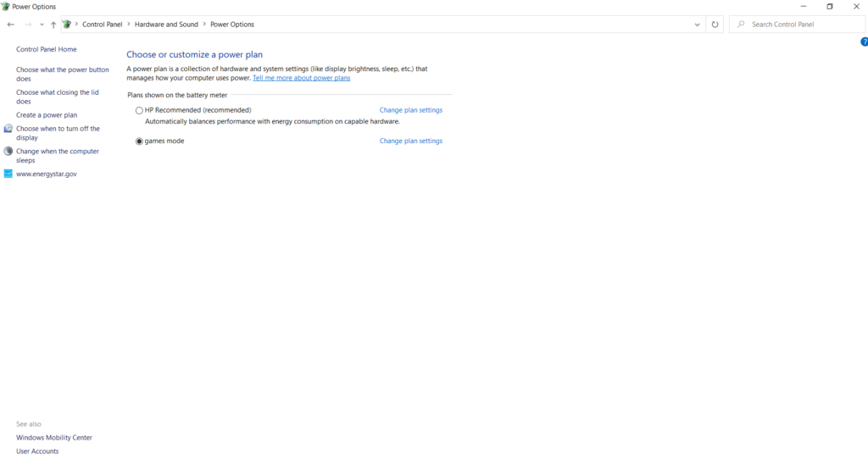Open recent locations dropdown arrow

42,25
